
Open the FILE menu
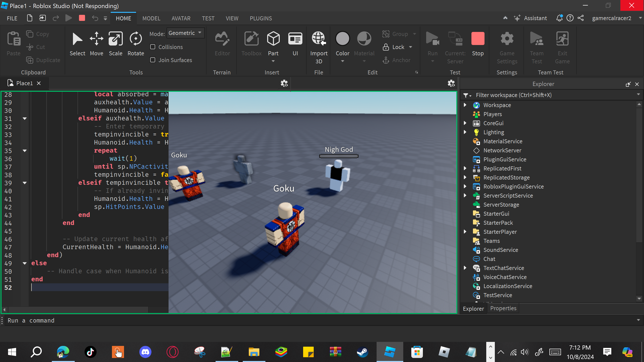pos(12,18)
